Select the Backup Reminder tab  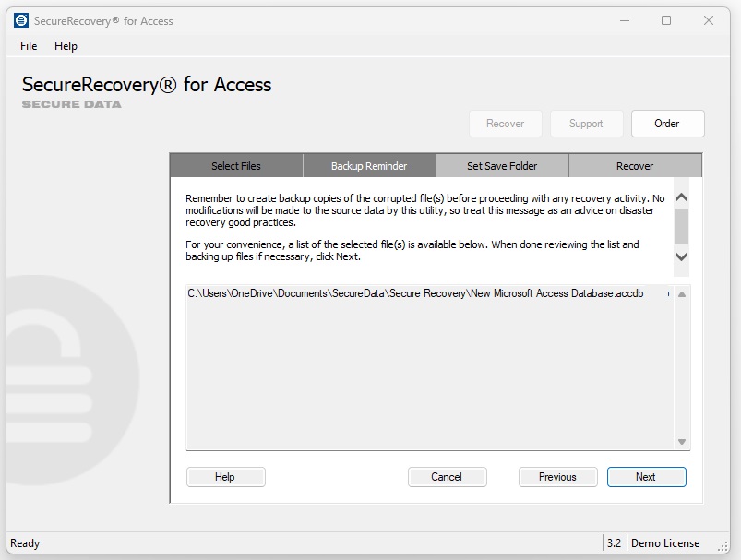[369, 166]
